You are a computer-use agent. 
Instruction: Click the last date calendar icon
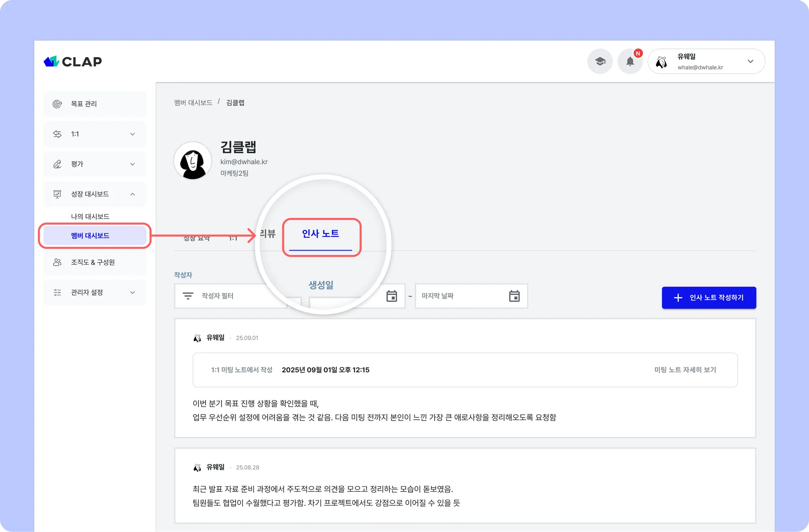514,296
